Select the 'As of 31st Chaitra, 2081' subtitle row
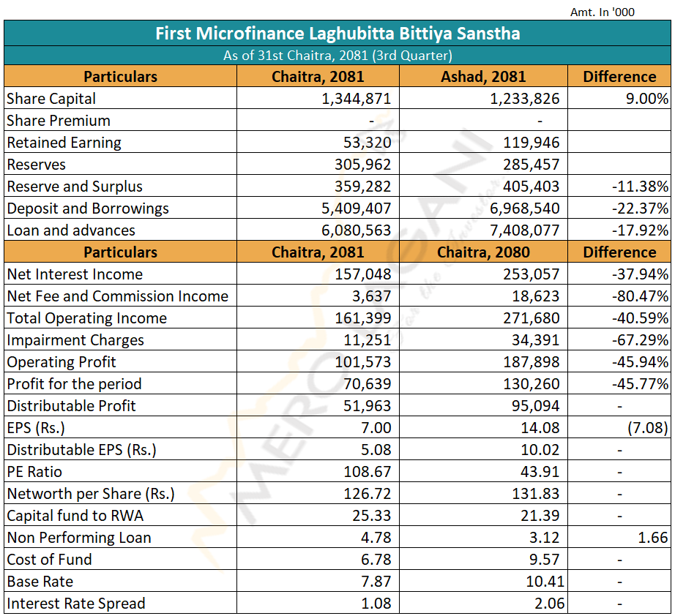This screenshot has width=675, height=616. pyautogui.click(x=337, y=56)
